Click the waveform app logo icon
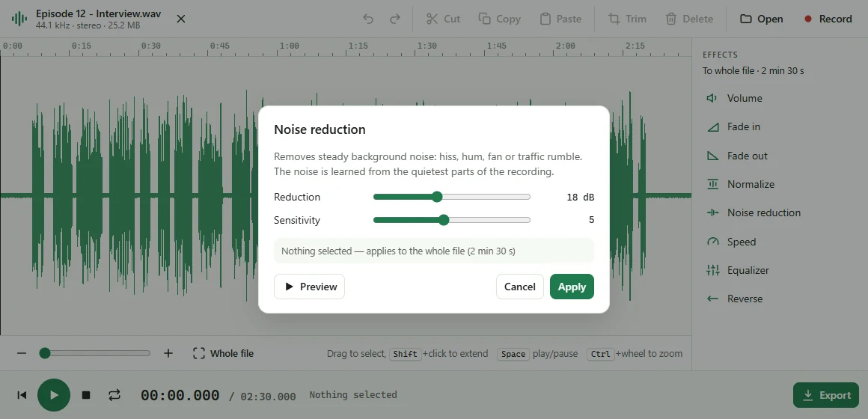Viewport: 868px width, 419px height. (x=19, y=19)
